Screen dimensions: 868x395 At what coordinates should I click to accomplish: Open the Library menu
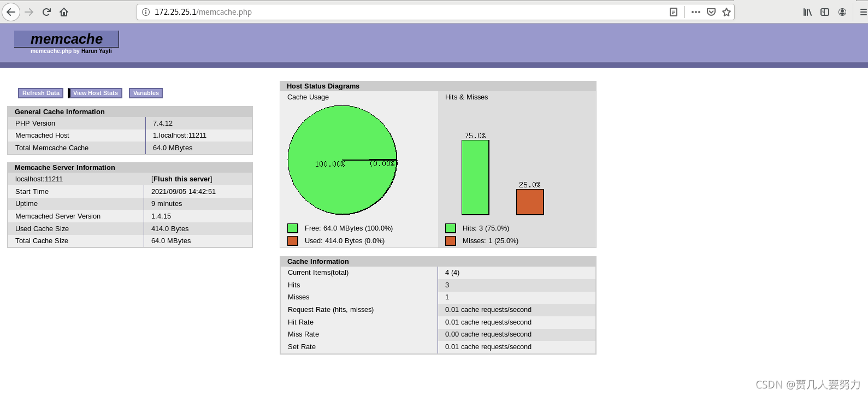pos(807,12)
